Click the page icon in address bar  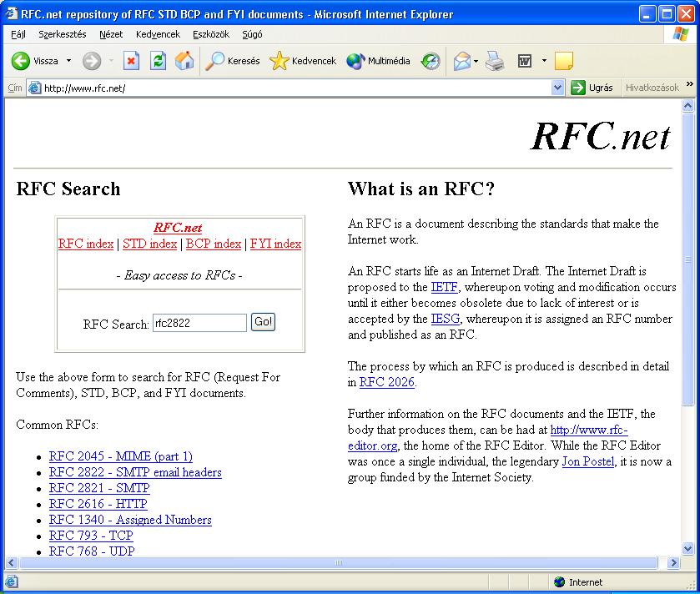[35, 88]
